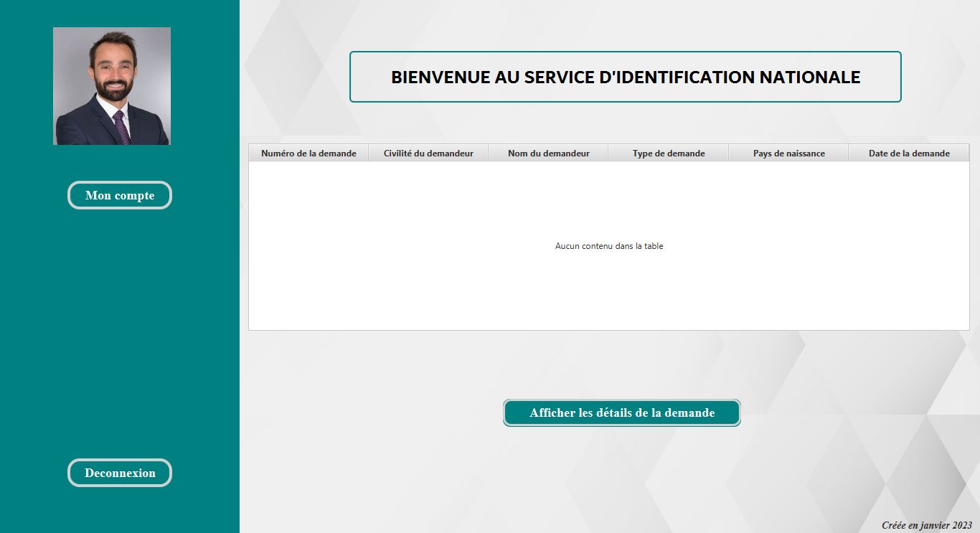Viewport: 980px width, 533px height.
Task: Click the Type de demande column header
Action: point(667,153)
